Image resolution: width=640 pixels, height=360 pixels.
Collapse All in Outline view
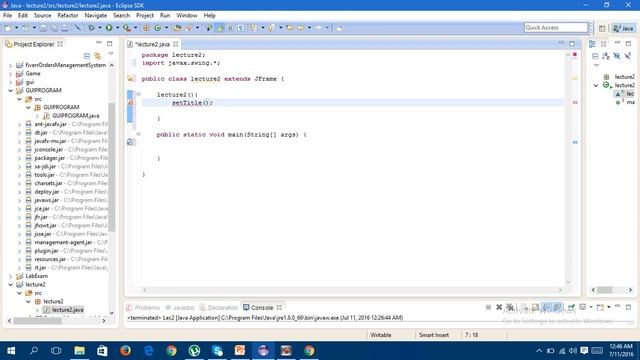click(595, 56)
